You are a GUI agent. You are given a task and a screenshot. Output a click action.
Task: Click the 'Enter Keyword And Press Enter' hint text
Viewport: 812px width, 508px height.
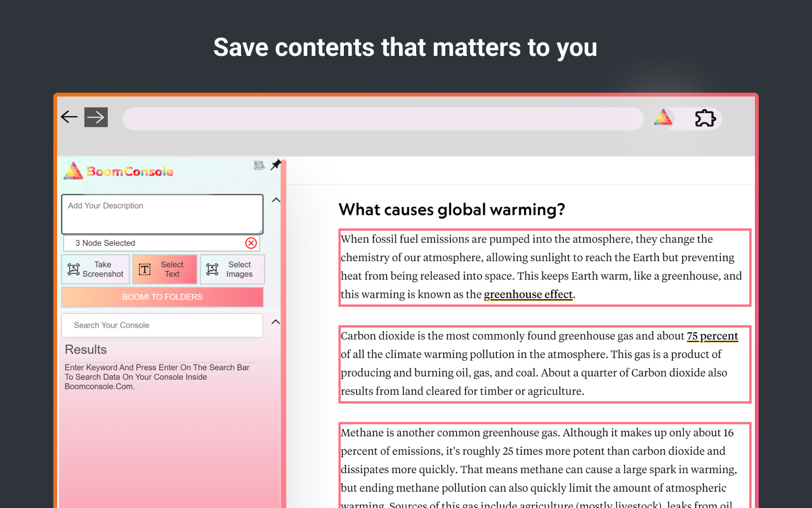pos(157,377)
